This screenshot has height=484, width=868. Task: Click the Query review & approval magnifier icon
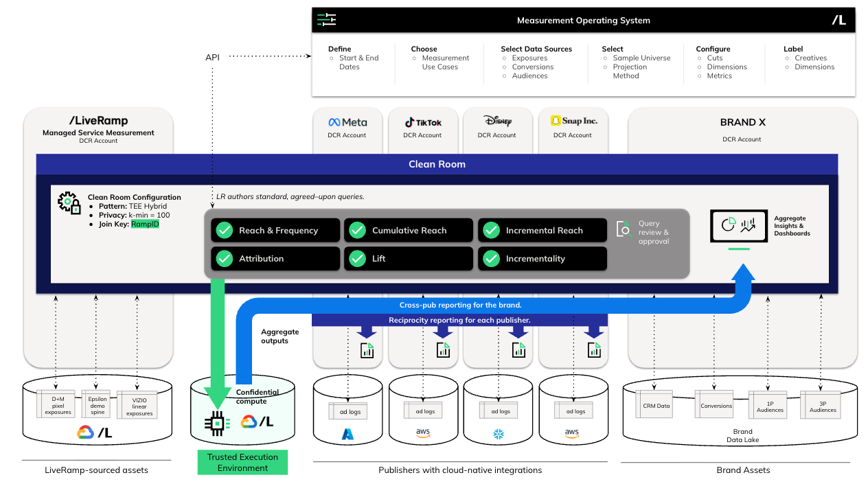624,229
